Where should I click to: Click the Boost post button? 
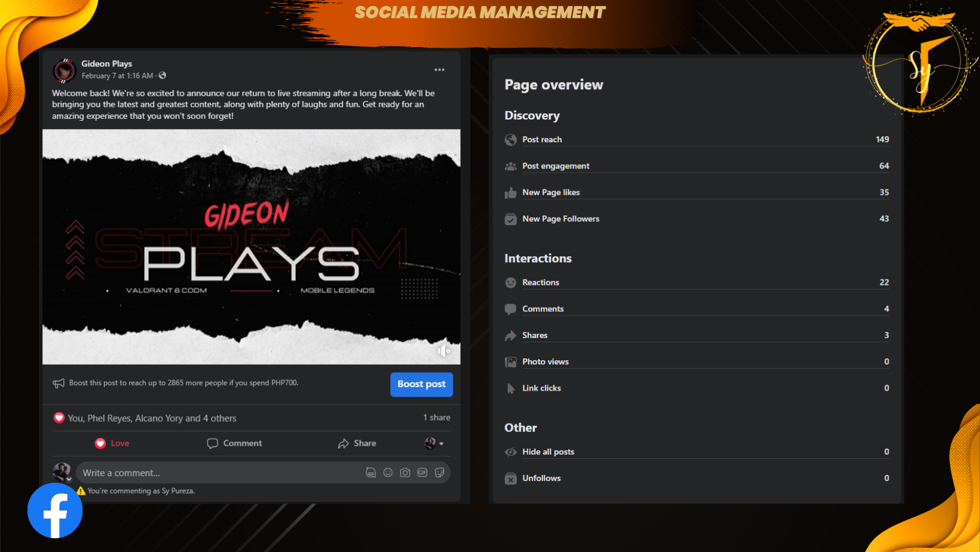[421, 384]
